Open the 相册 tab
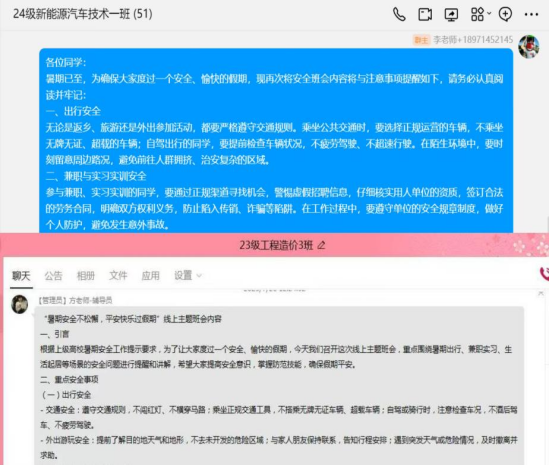Image resolution: width=549 pixels, height=466 pixels. [x=86, y=276]
